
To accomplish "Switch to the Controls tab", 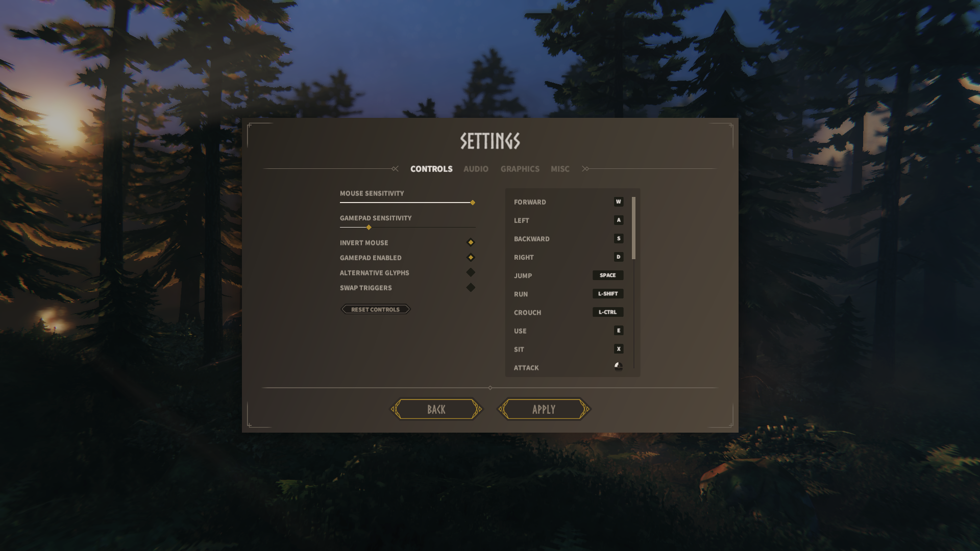I will pyautogui.click(x=431, y=168).
